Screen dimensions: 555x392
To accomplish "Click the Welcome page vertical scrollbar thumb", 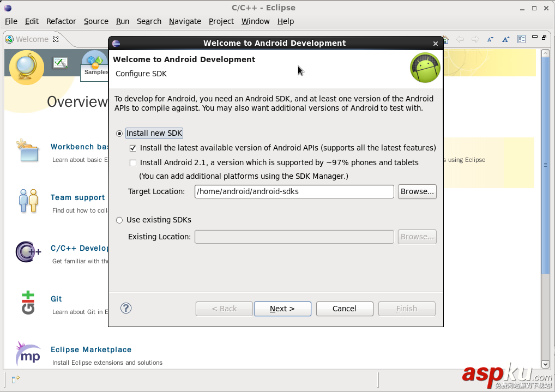I will (545, 165).
